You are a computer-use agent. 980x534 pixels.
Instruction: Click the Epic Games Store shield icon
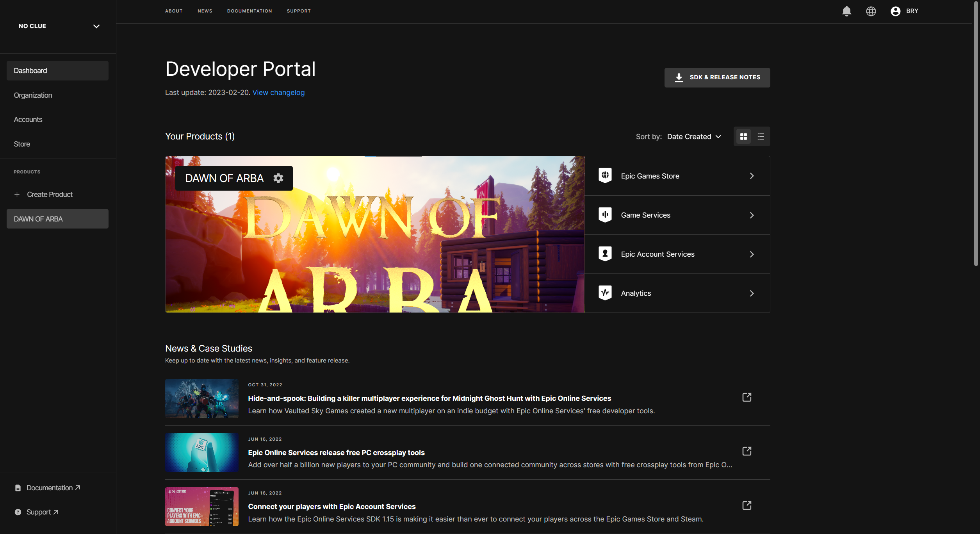(x=605, y=176)
